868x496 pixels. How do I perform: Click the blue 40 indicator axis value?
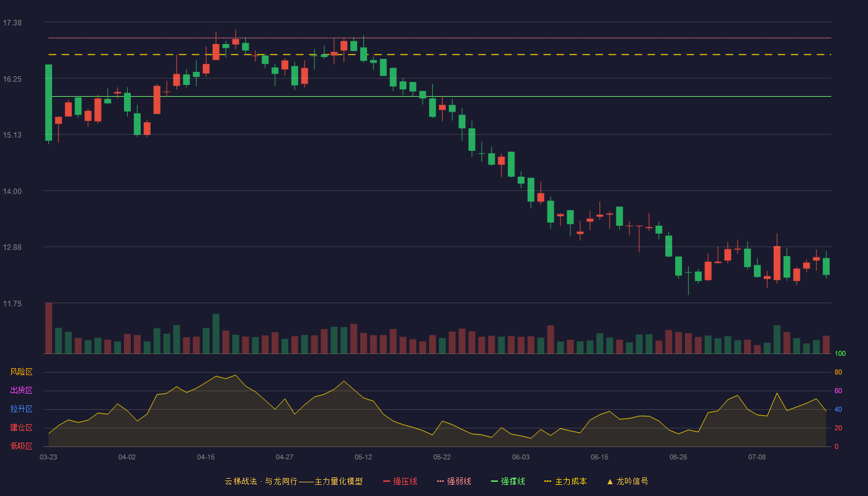pyautogui.click(x=838, y=409)
